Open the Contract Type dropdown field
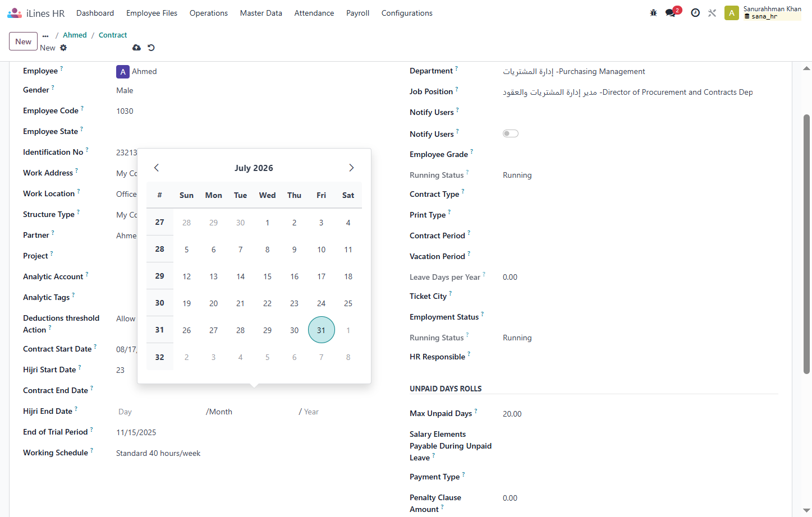The image size is (812, 517). click(640, 195)
